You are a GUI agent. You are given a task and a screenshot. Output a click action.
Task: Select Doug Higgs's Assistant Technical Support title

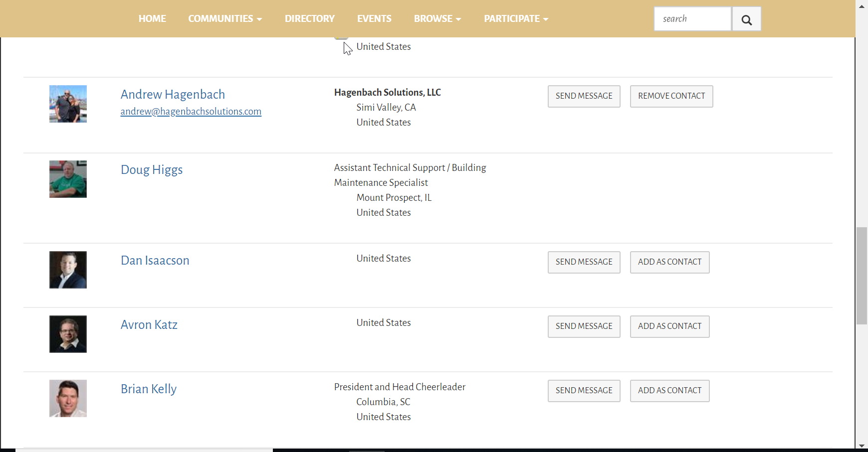[410, 175]
